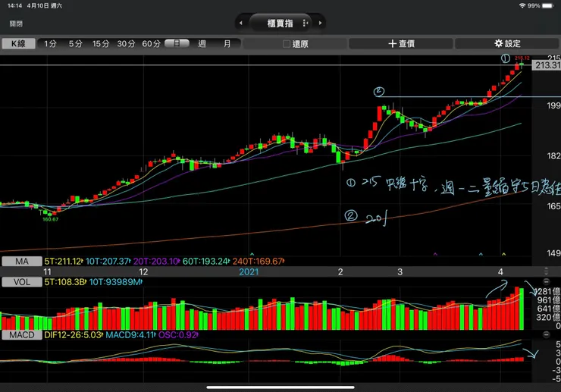Image resolution: width=561 pixels, height=392 pixels.
Task: Click the 5T:211.12 moving average value
Action: pos(64,262)
